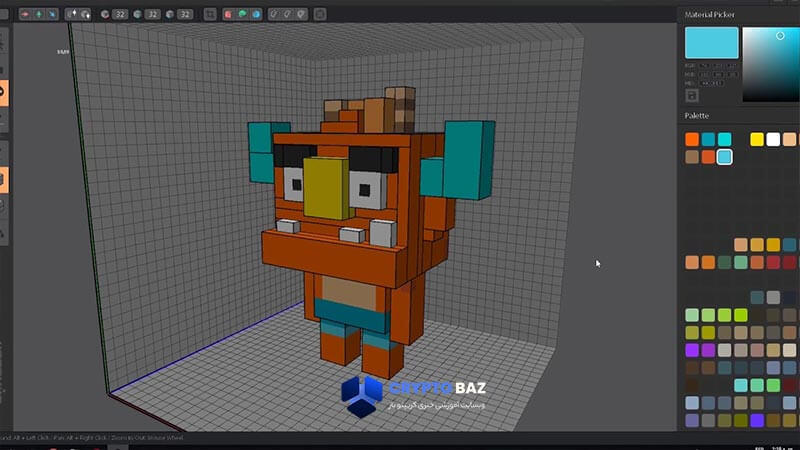The width and height of the screenshot is (800, 450).
Task: Click the HEX color value field
Action: [x=712, y=83]
